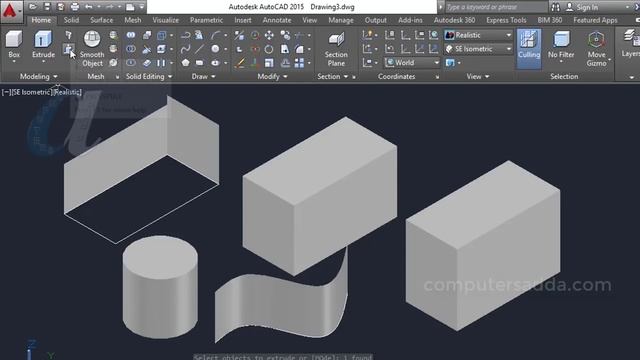640x360 pixels.
Task: Open the Move Gizmo selector
Action: coord(597,49)
